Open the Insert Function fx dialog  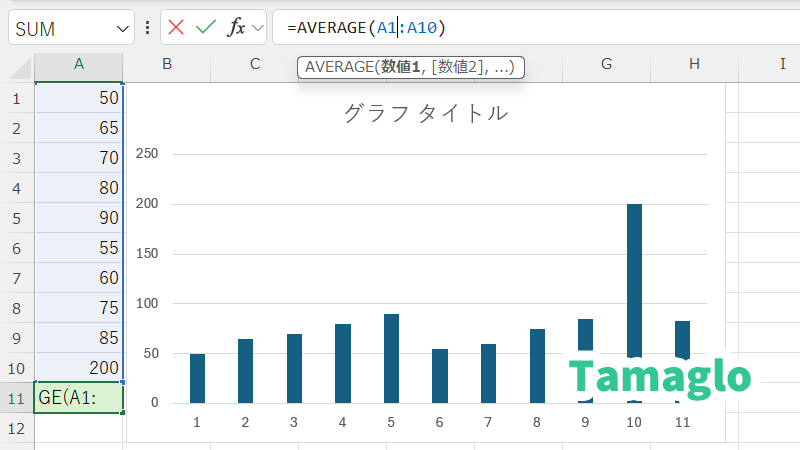pos(236,27)
